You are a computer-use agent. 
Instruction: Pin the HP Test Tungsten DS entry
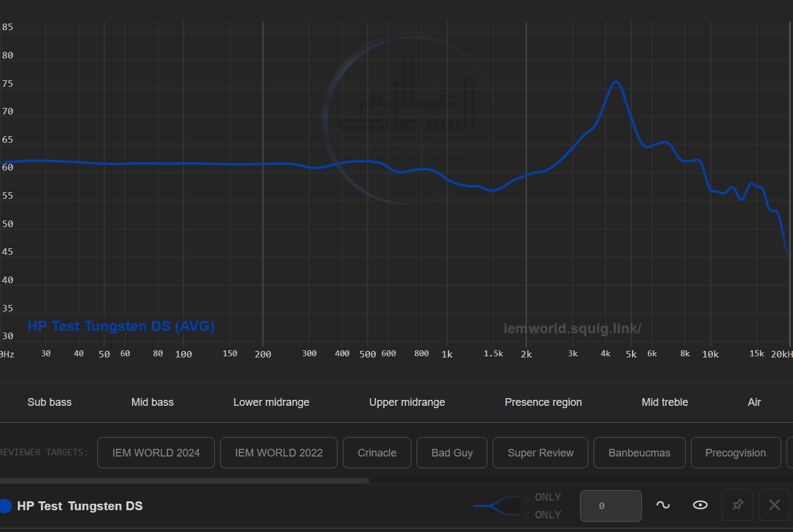[x=738, y=505]
